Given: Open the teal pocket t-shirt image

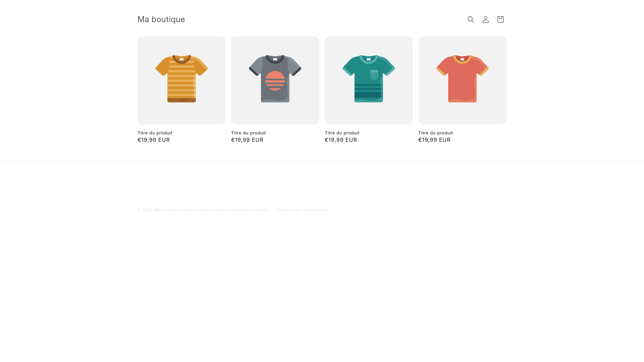Looking at the screenshot, I should [369, 80].
